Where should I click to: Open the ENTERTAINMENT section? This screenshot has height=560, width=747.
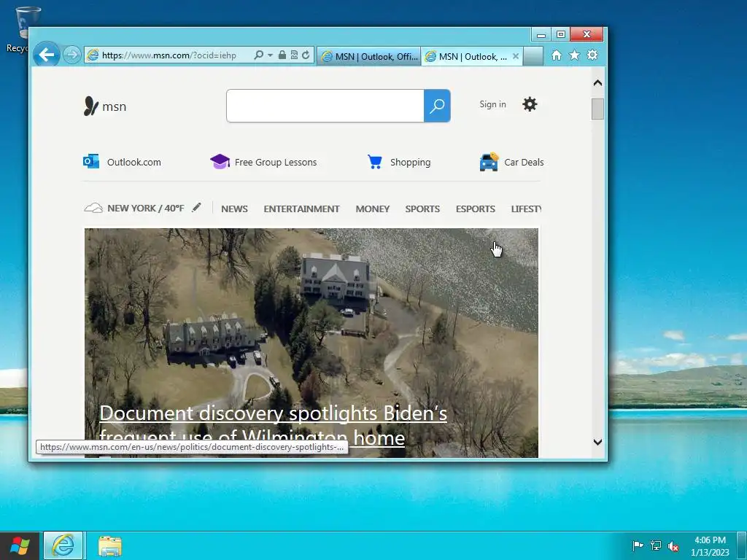coord(301,209)
